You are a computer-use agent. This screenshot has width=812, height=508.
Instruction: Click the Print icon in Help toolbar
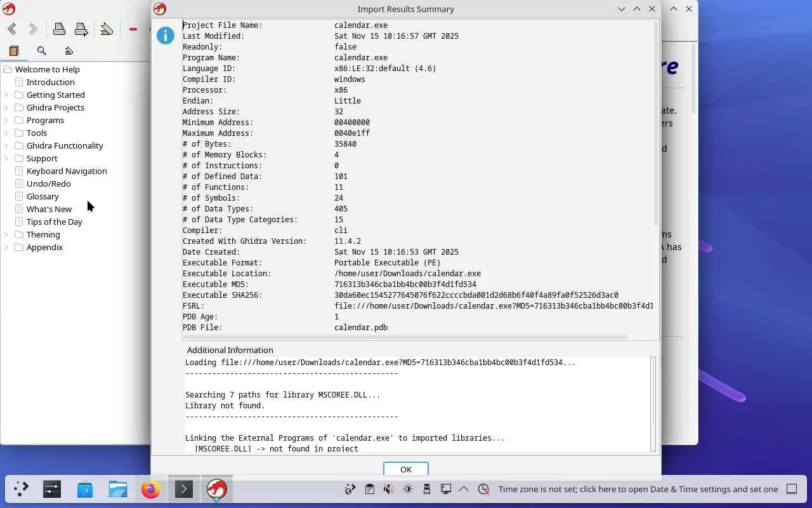59,29
